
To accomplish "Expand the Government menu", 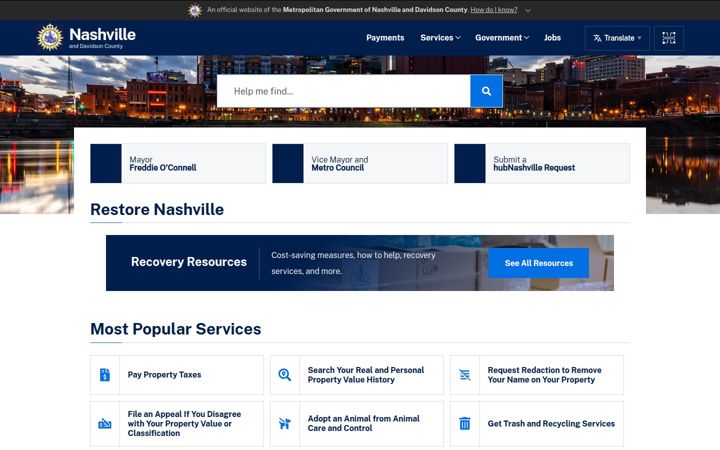I will click(x=502, y=38).
